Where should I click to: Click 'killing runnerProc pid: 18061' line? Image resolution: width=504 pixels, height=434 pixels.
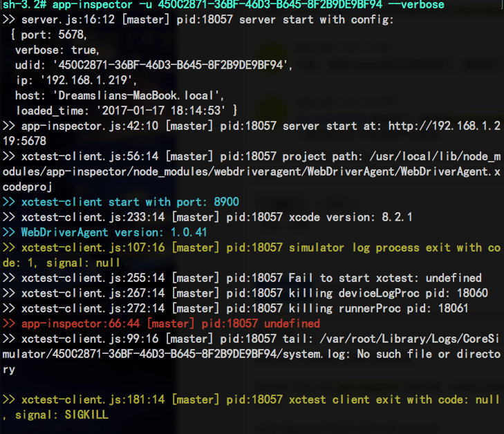pyautogui.click(x=236, y=308)
